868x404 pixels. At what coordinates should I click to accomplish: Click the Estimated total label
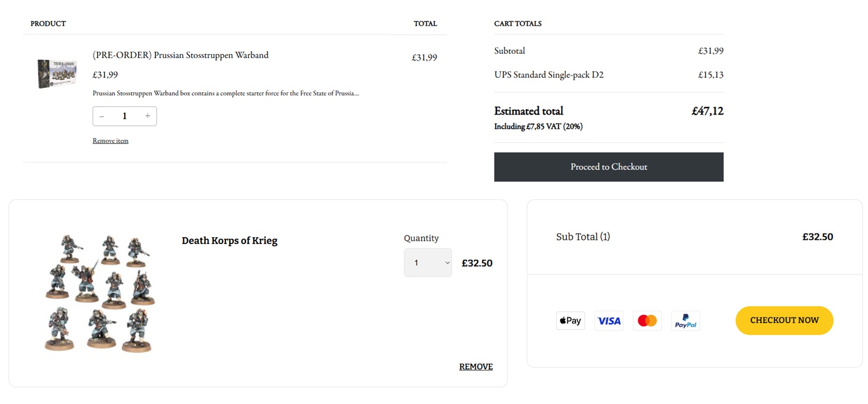click(528, 111)
